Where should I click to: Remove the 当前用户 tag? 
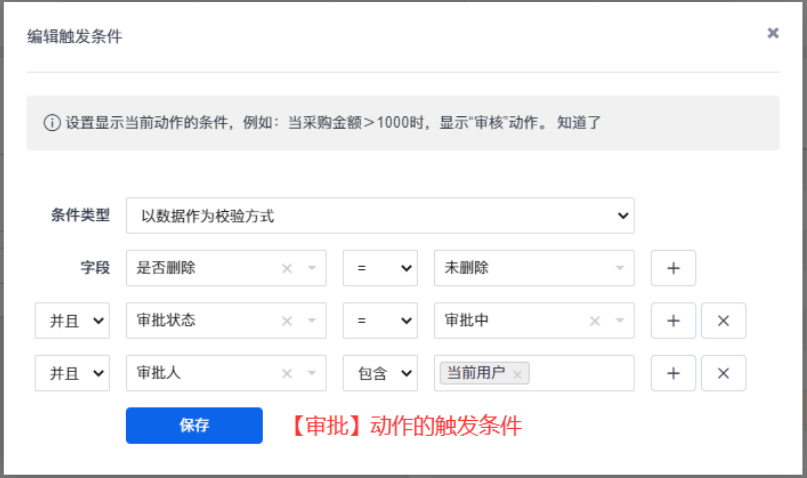(x=517, y=375)
